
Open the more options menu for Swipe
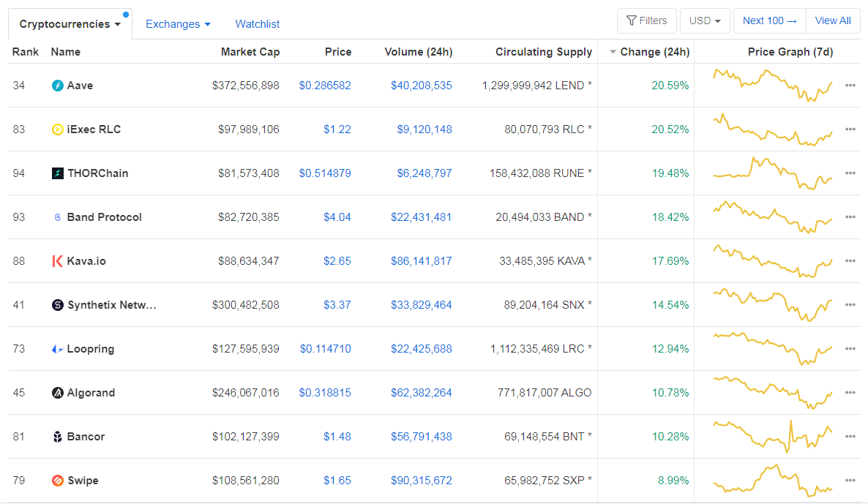point(850,481)
